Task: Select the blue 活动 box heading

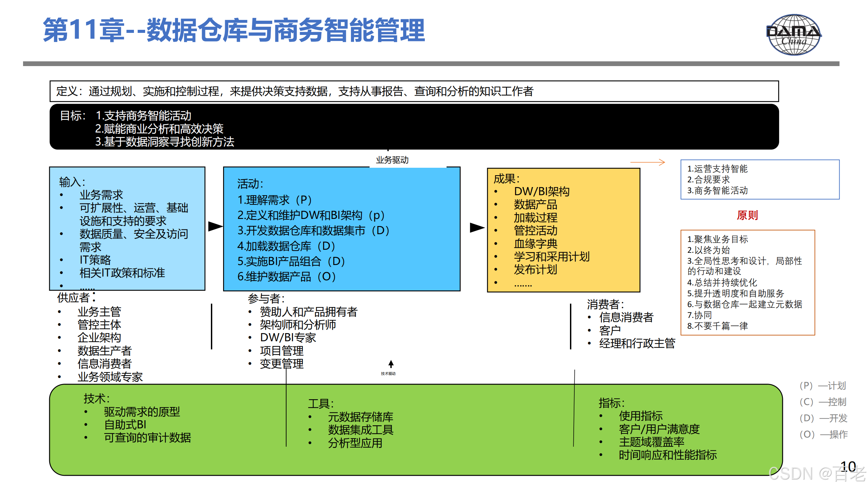Action: point(250,184)
